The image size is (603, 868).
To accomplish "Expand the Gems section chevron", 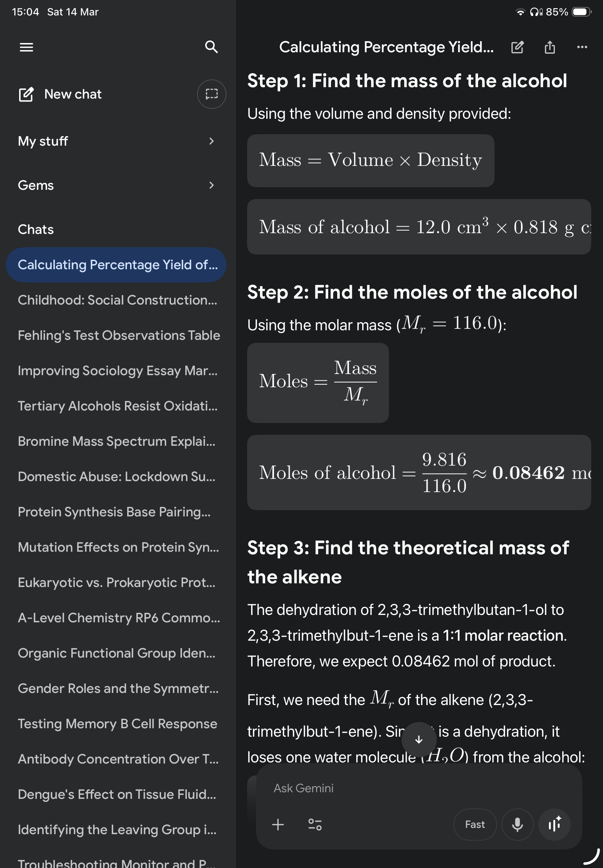I will click(x=211, y=185).
